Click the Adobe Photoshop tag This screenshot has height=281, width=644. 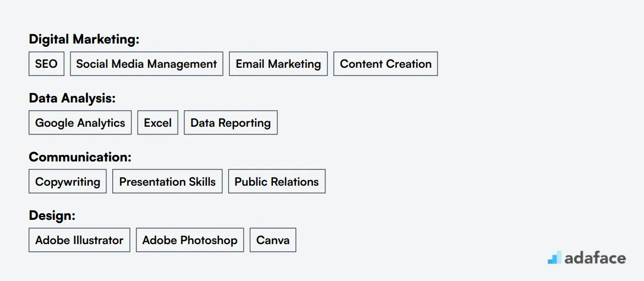190,240
